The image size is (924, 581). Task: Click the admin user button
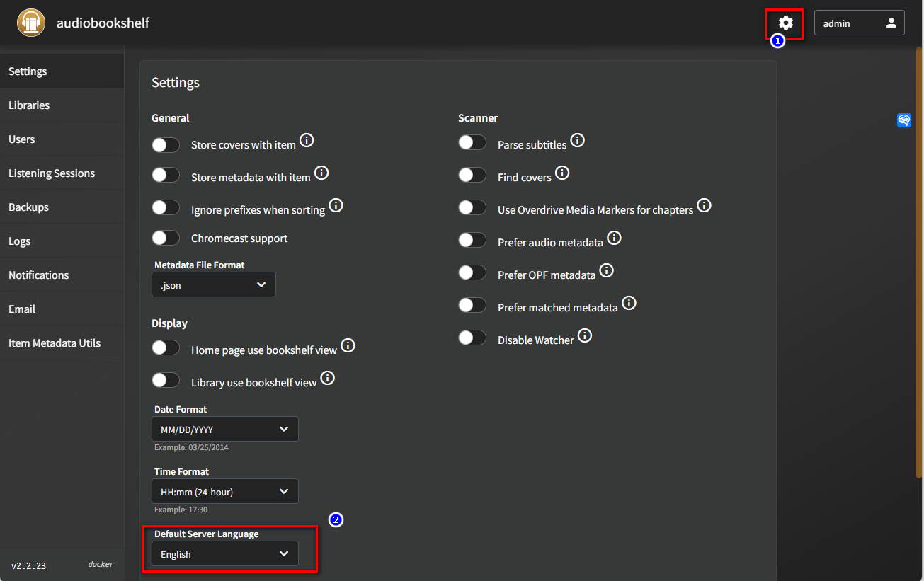tap(859, 23)
